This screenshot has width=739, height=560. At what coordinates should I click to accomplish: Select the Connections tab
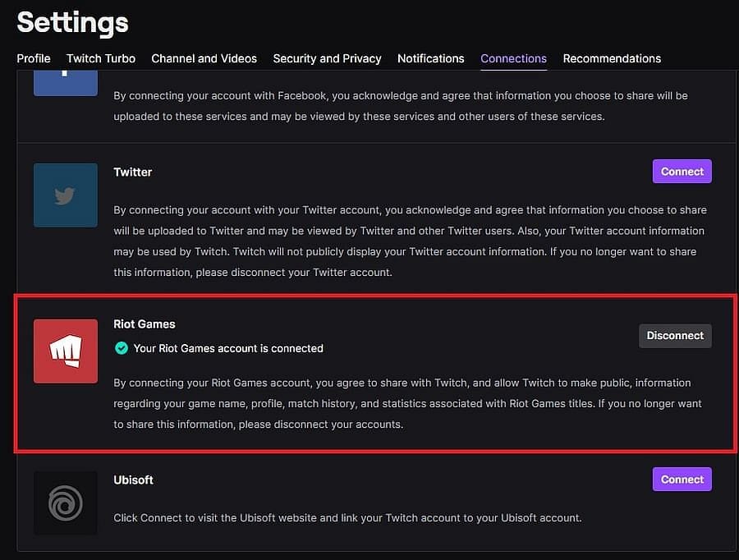tap(513, 58)
